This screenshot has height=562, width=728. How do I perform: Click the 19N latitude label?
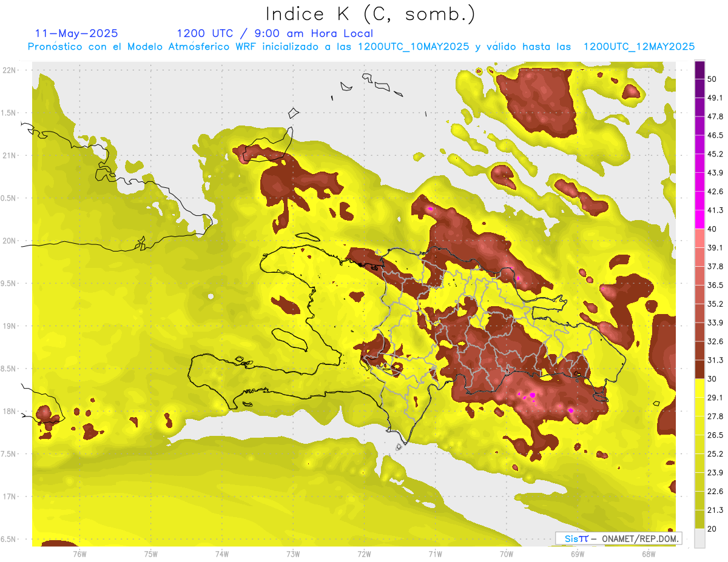(9, 326)
